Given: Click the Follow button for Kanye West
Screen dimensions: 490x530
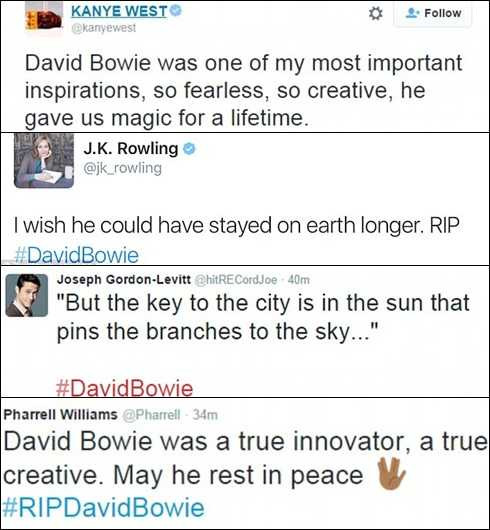Looking at the screenshot, I should 433,13.
